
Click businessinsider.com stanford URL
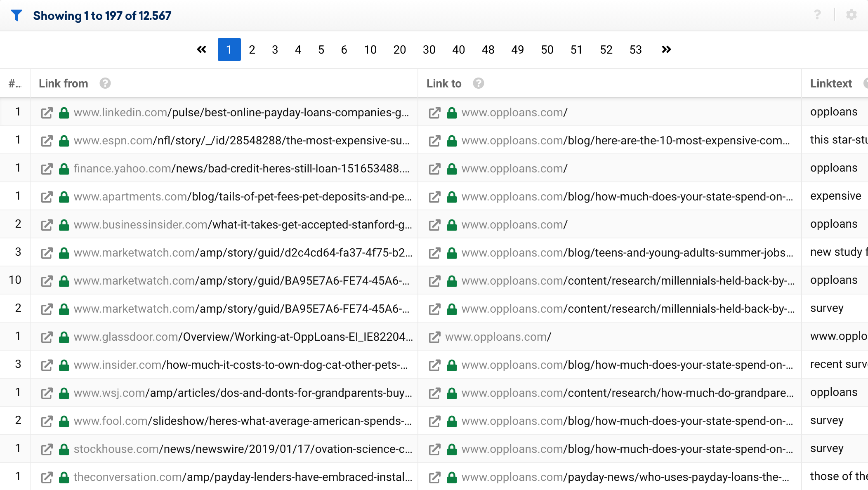[x=243, y=225]
